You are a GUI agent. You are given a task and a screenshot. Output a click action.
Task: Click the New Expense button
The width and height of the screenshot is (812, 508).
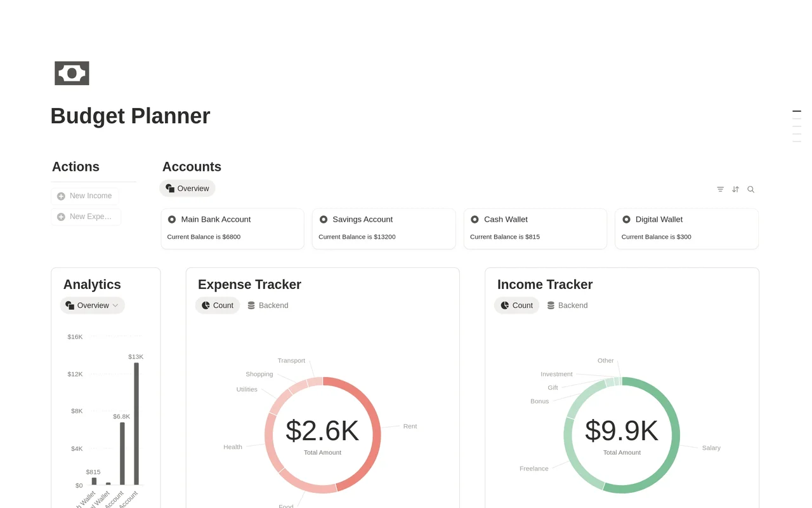click(86, 217)
